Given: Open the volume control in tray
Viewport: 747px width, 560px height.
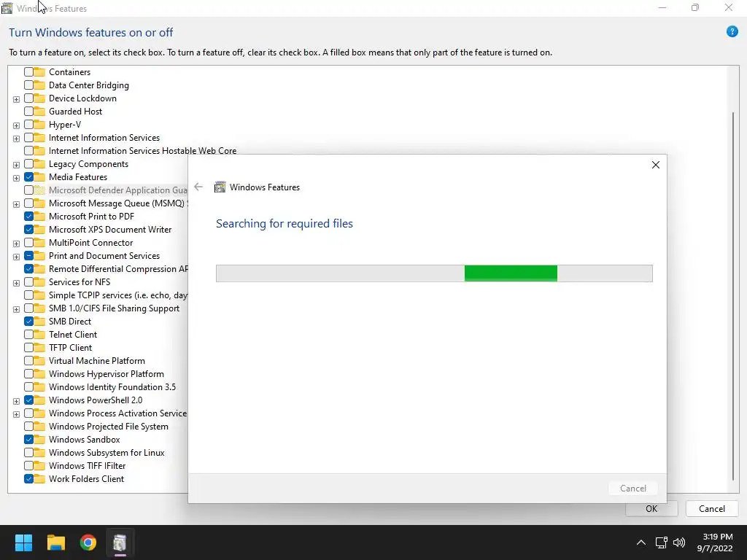Looking at the screenshot, I should 679,542.
